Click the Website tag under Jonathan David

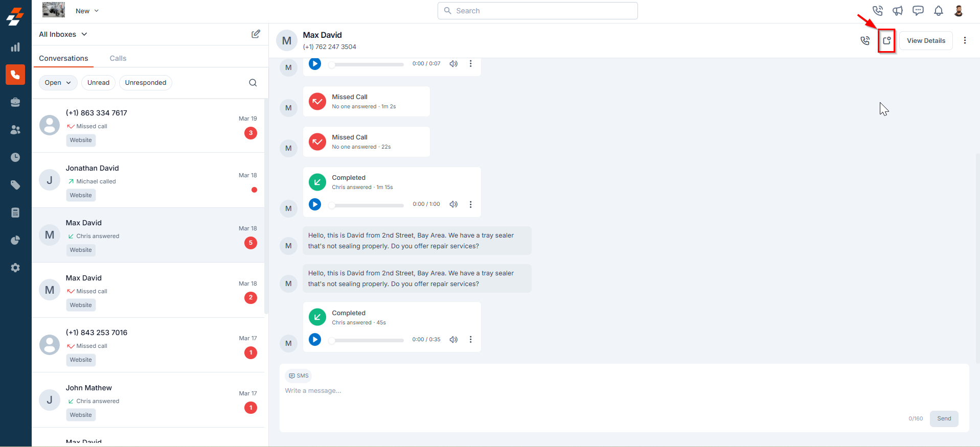pyautogui.click(x=81, y=195)
